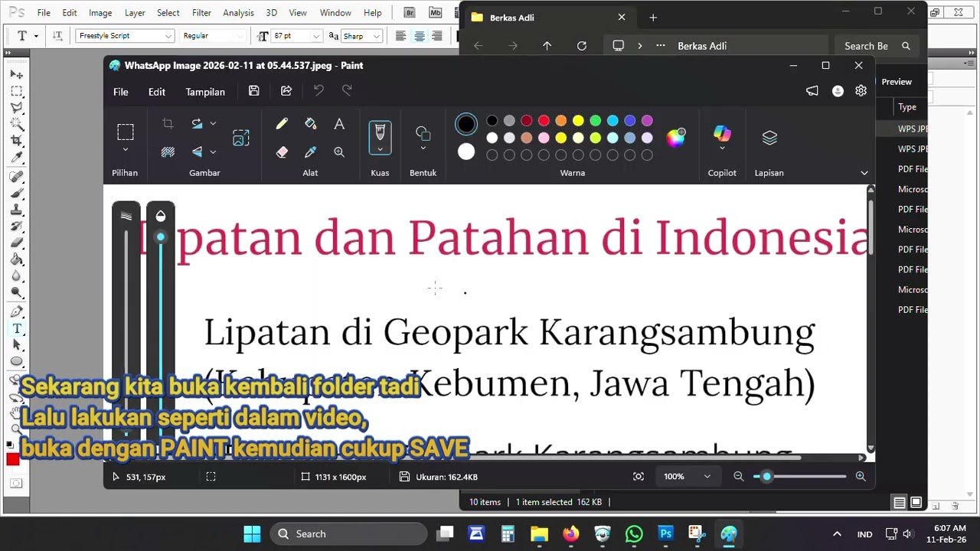Expand the Paint flip options arrow
980x551 pixels.
[x=213, y=152]
